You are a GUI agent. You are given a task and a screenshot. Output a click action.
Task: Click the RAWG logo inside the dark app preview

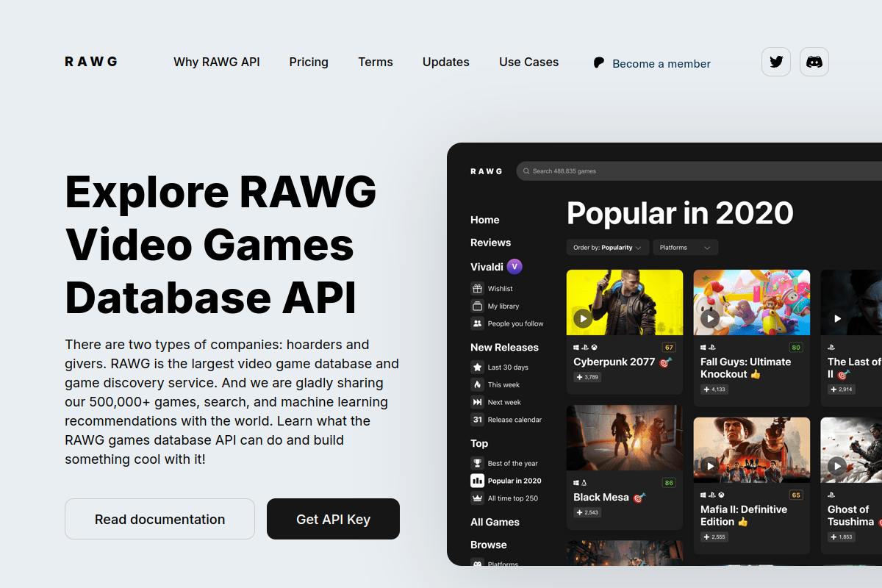pyautogui.click(x=487, y=171)
